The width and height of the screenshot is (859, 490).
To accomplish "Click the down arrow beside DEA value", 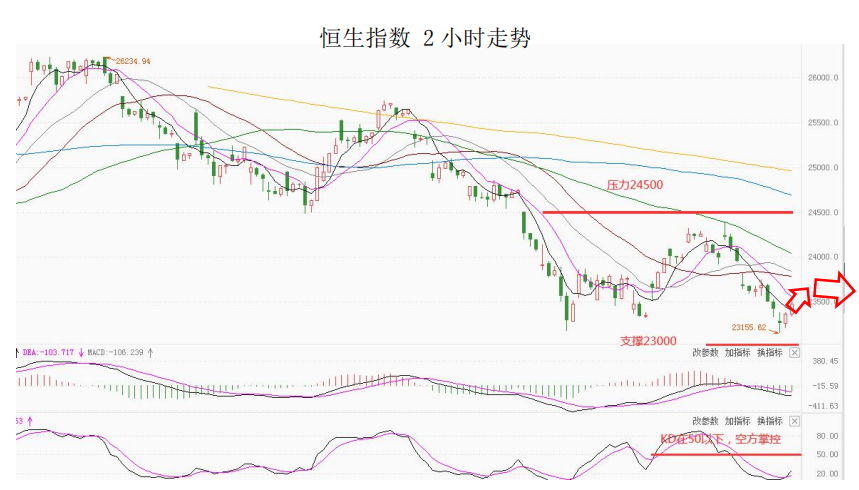I will pos(81,352).
